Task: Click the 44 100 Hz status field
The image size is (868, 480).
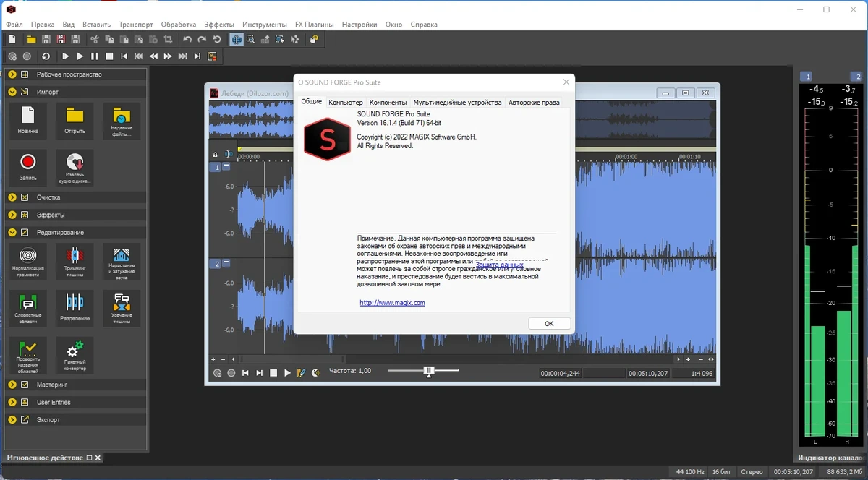Action: click(690, 472)
